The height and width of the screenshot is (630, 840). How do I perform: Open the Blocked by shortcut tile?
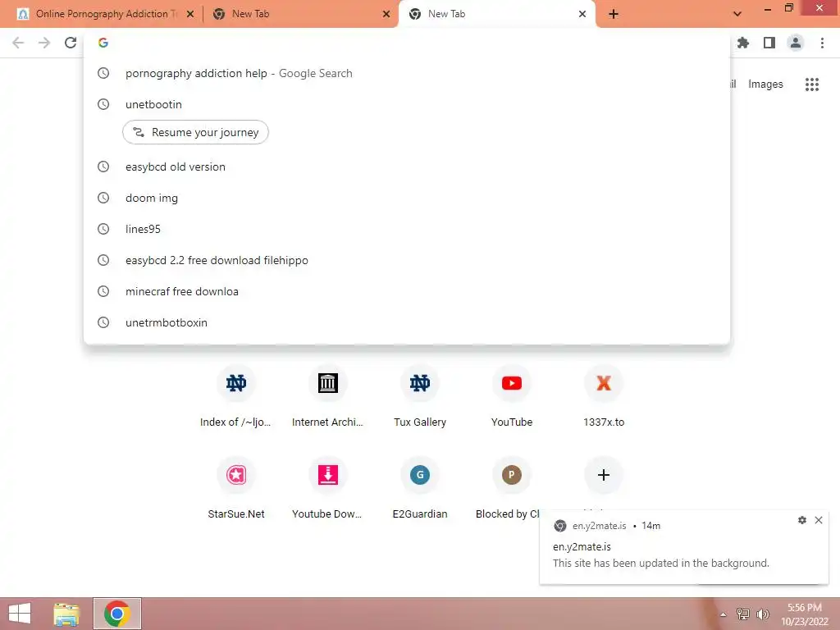pos(512,489)
